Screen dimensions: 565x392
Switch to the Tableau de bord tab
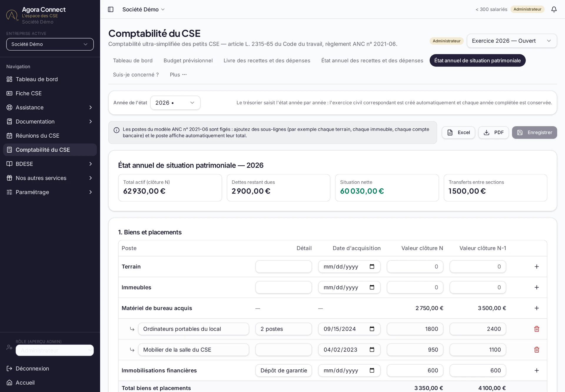133,61
